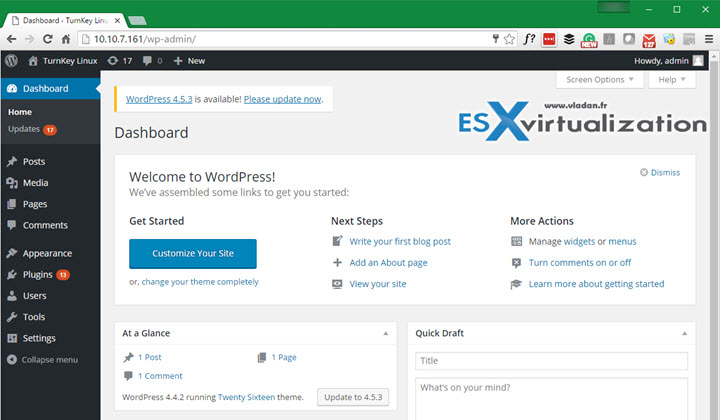Viewport: 720px width, 420px height.
Task: Select the Dashboard sidebar menu item
Action: tap(51, 89)
